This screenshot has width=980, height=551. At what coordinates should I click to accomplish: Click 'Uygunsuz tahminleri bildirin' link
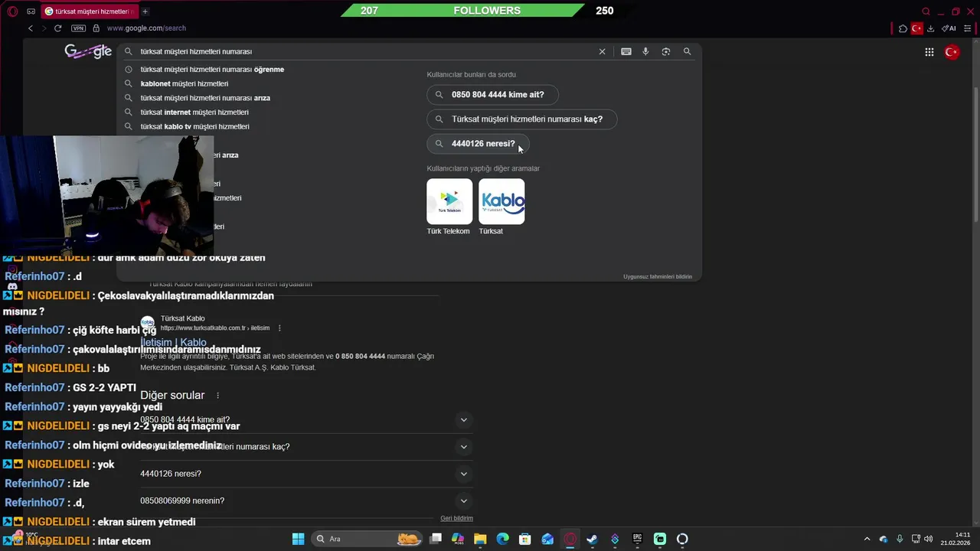pyautogui.click(x=658, y=277)
